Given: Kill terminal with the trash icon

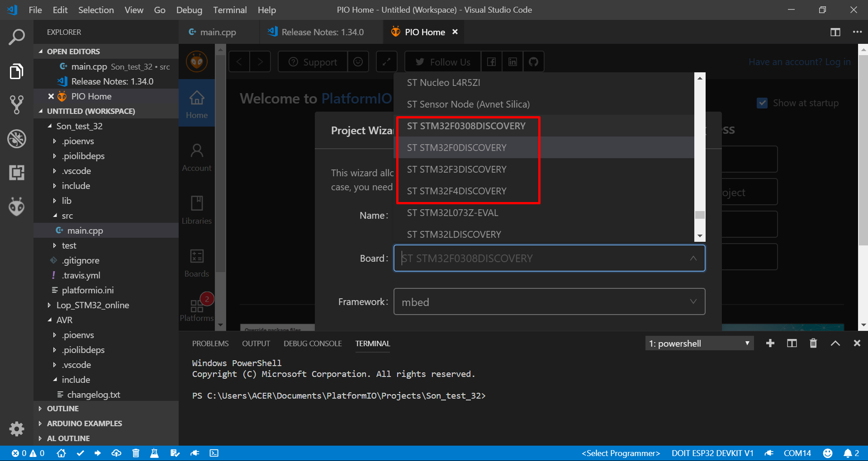Looking at the screenshot, I should [x=813, y=343].
